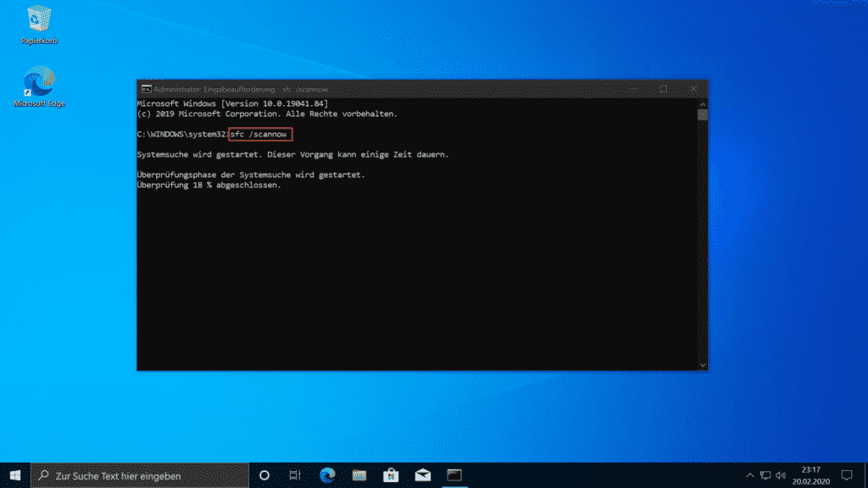Click the 'Systemsuche wird gestartet' line
The image size is (868, 488).
click(292, 154)
